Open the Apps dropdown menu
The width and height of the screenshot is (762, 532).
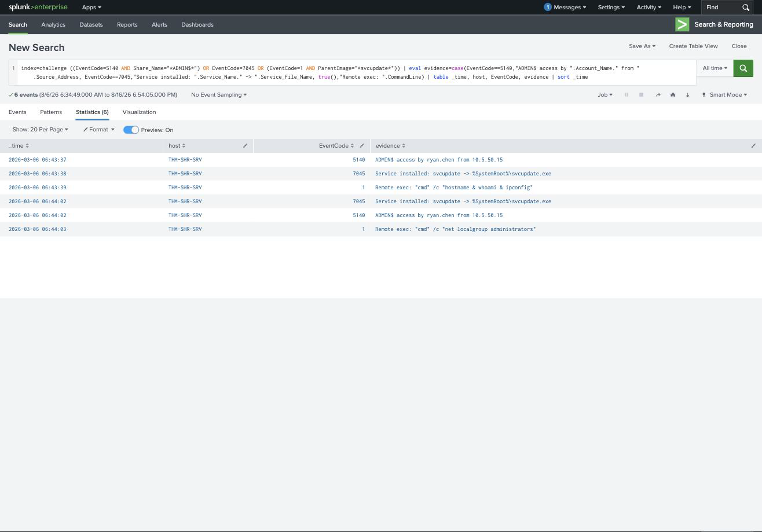91,7
